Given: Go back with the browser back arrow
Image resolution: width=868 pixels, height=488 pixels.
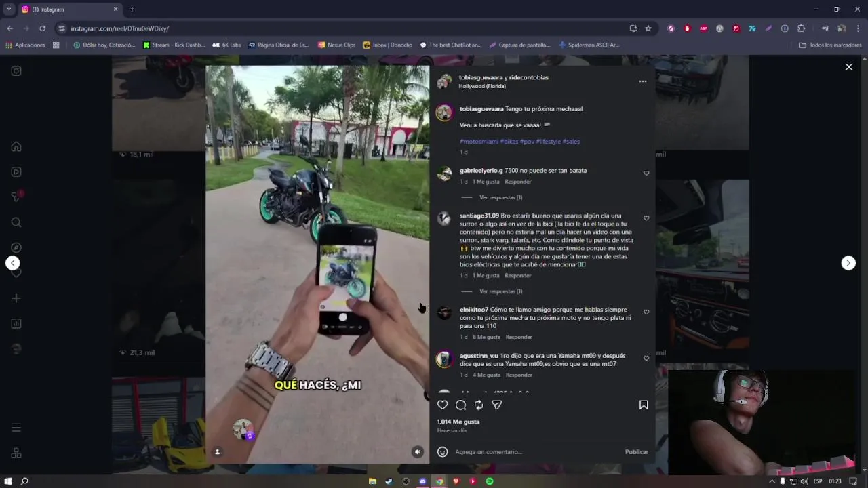Looking at the screenshot, I should (x=9, y=28).
